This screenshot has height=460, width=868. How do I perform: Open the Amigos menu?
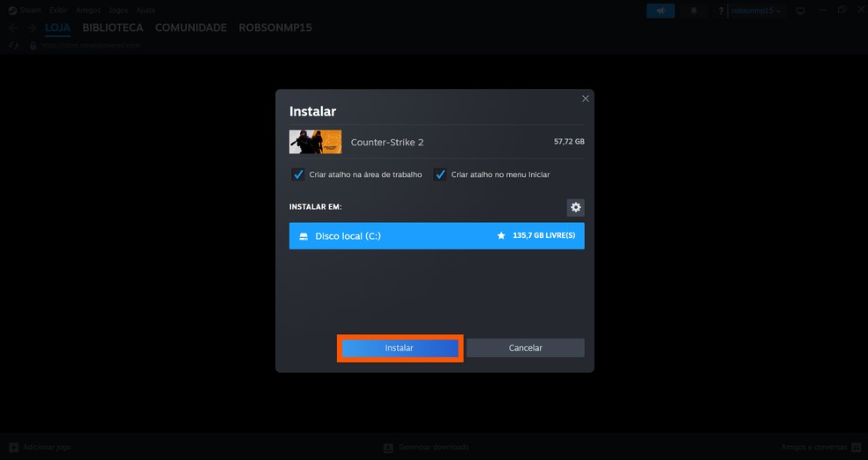[x=88, y=10]
